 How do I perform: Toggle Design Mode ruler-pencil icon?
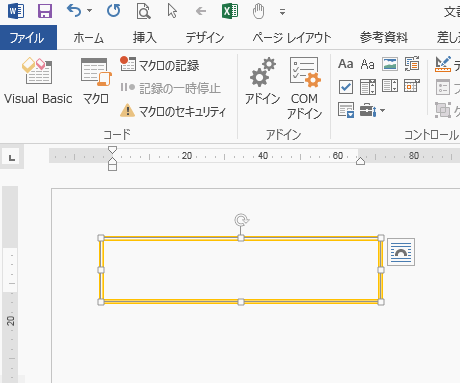pos(443,64)
